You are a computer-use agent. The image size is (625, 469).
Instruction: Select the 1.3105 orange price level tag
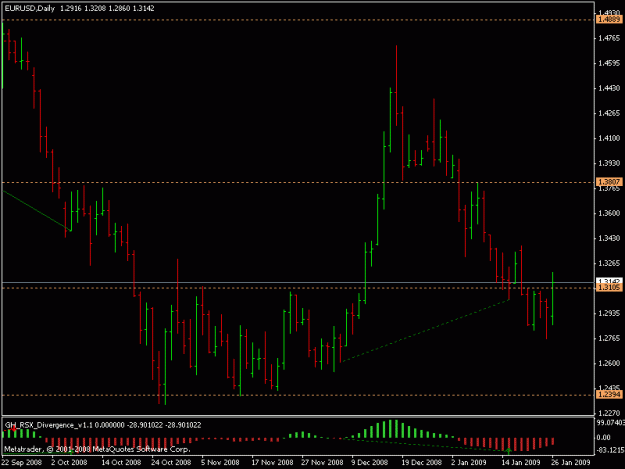609,287
